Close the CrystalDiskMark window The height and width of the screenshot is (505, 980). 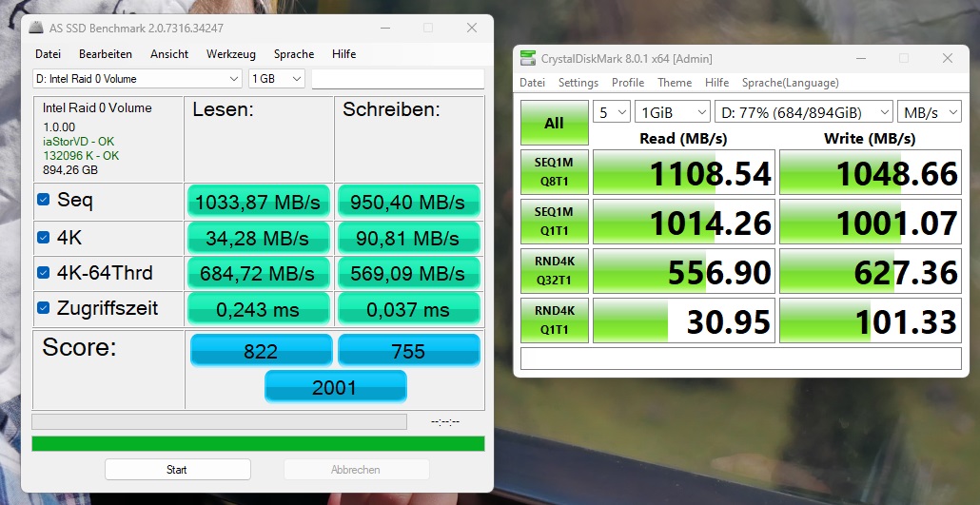coord(948,59)
